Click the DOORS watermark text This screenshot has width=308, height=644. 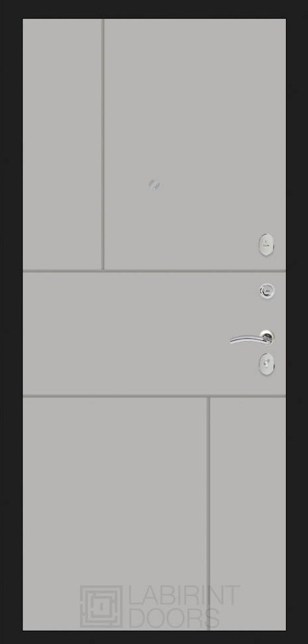[174, 617]
